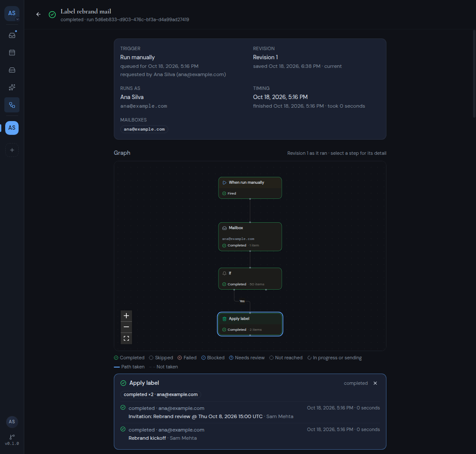Go back using the left arrow
Screen dimensions: 476x454
38,14
